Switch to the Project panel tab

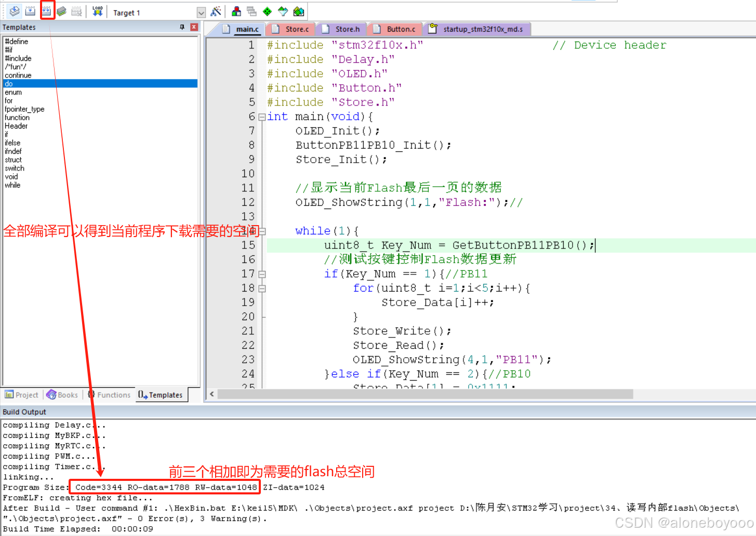point(22,395)
